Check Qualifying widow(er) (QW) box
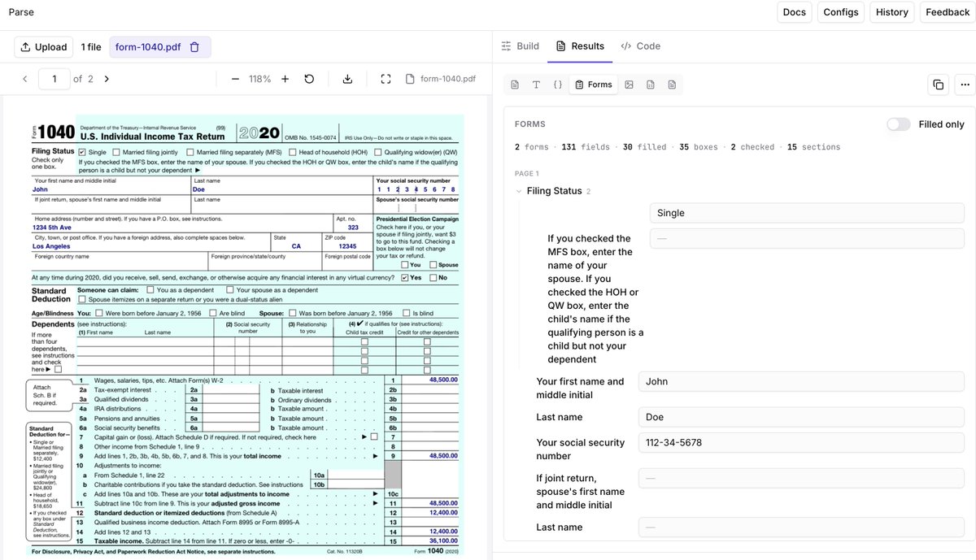Viewport: 976px width, 560px height. [x=377, y=152]
